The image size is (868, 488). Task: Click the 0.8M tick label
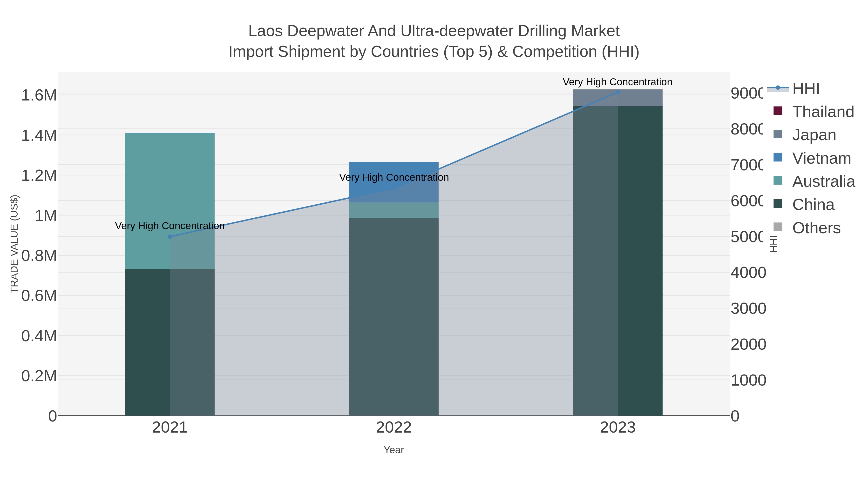coord(39,256)
